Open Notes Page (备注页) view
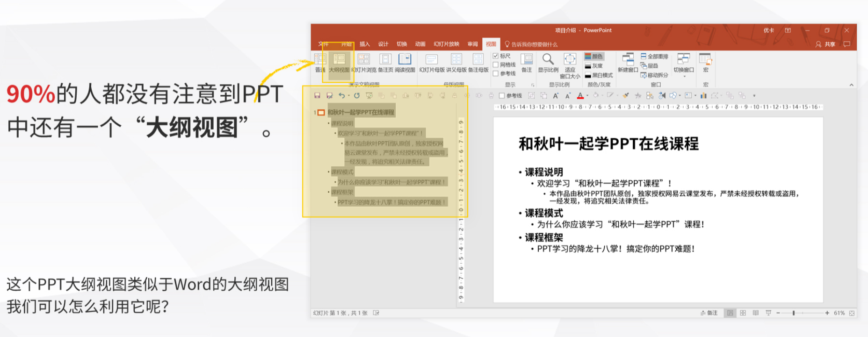Viewport: 868px width, 337px height. pyautogui.click(x=385, y=63)
